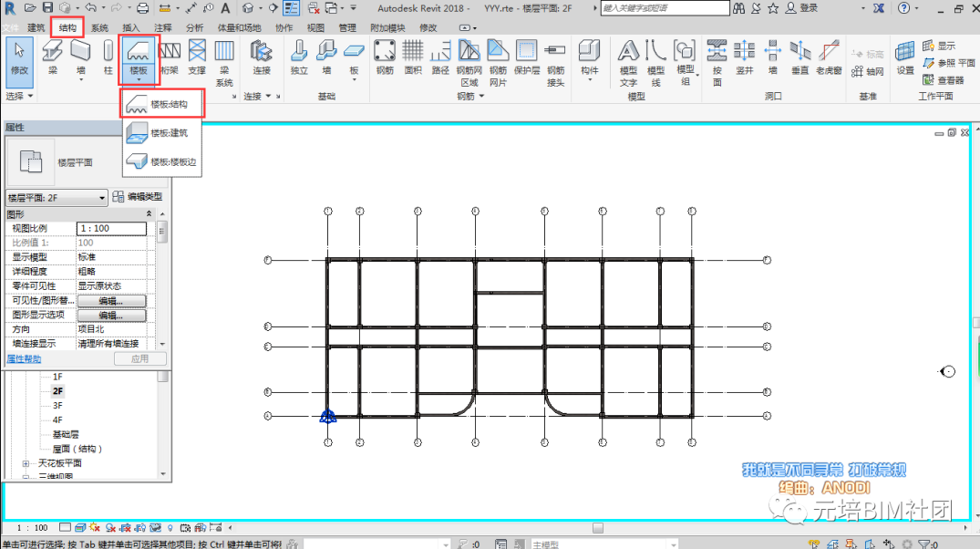The image size is (980, 549).
Task: Expand the 天花板平面 tree node
Action: pos(26,464)
